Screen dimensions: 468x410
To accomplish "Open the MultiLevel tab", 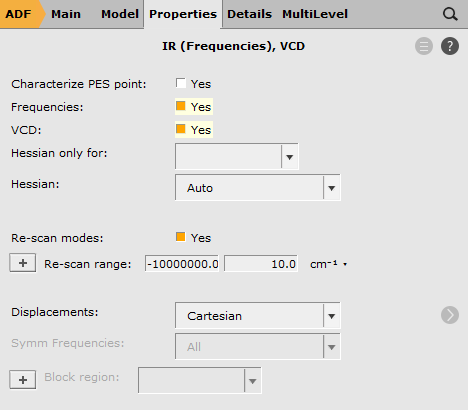I will (315, 14).
